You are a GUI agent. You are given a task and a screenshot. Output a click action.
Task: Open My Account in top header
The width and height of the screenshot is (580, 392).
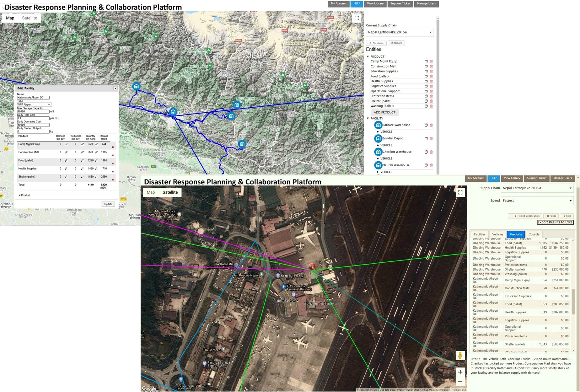[x=339, y=4]
